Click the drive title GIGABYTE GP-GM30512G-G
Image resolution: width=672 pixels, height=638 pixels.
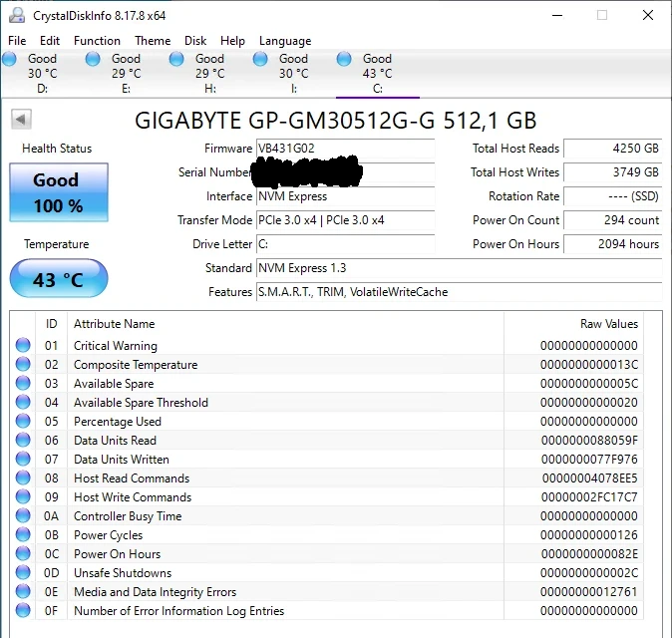(x=336, y=121)
